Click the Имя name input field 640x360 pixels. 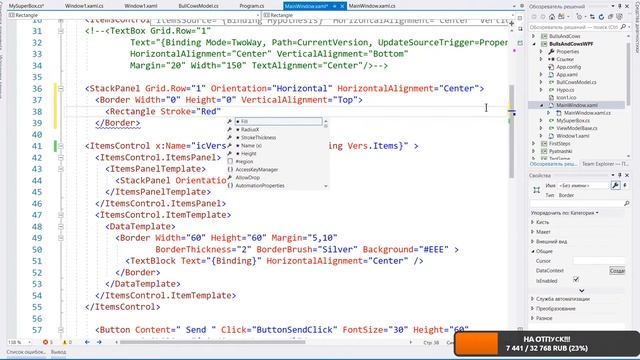tap(584, 185)
